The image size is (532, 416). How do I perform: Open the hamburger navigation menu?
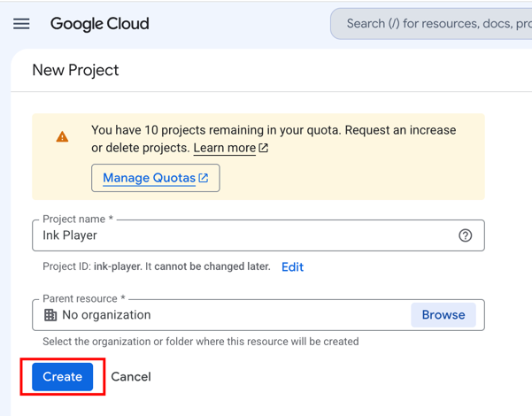pyautogui.click(x=21, y=24)
